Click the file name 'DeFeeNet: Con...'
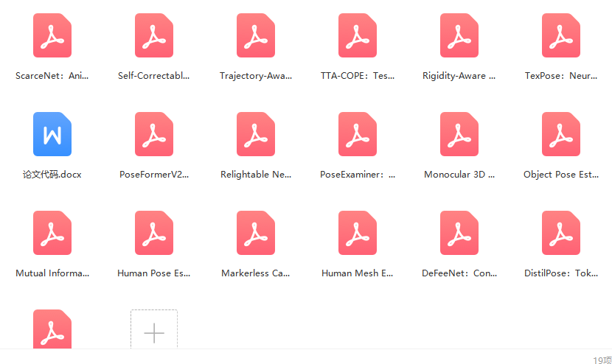612x364 pixels. pyautogui.click(x=459, y=273)
